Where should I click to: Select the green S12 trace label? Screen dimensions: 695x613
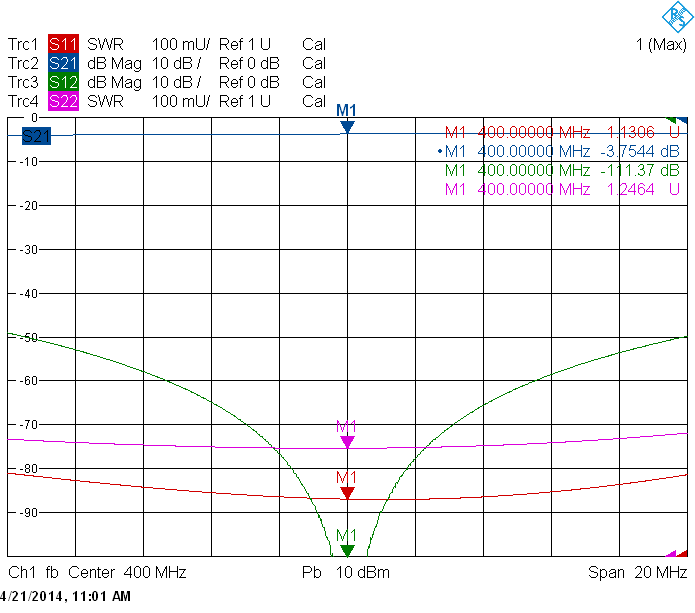point(63,82)
